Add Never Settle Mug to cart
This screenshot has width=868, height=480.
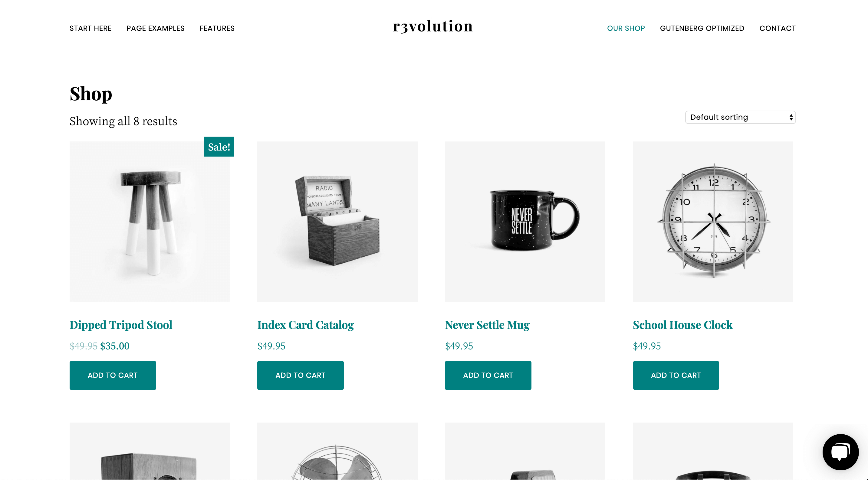488,375
